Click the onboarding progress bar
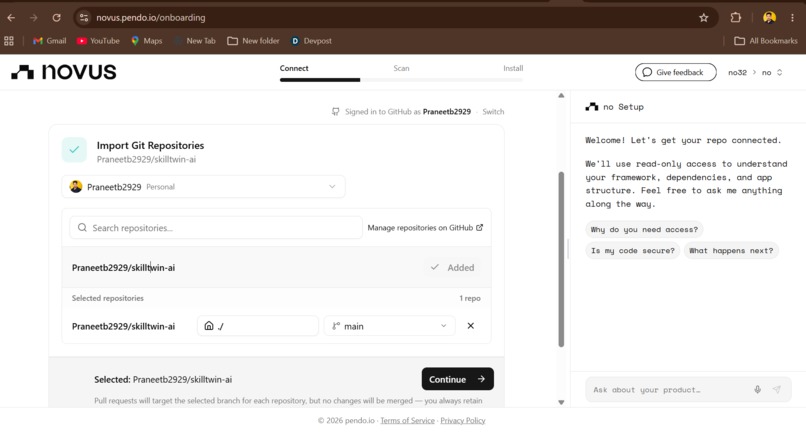This screenshot has width=806, height=432. point(401,80)
